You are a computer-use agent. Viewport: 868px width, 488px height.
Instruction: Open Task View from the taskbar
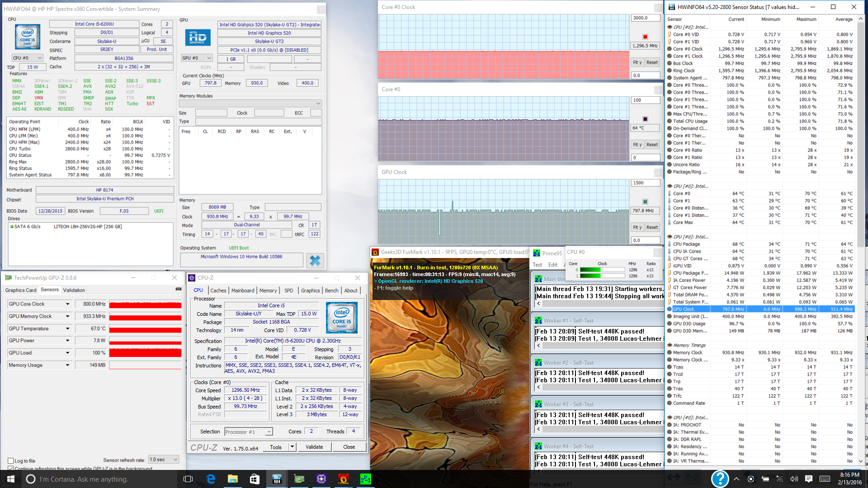(x=188, y=479)
